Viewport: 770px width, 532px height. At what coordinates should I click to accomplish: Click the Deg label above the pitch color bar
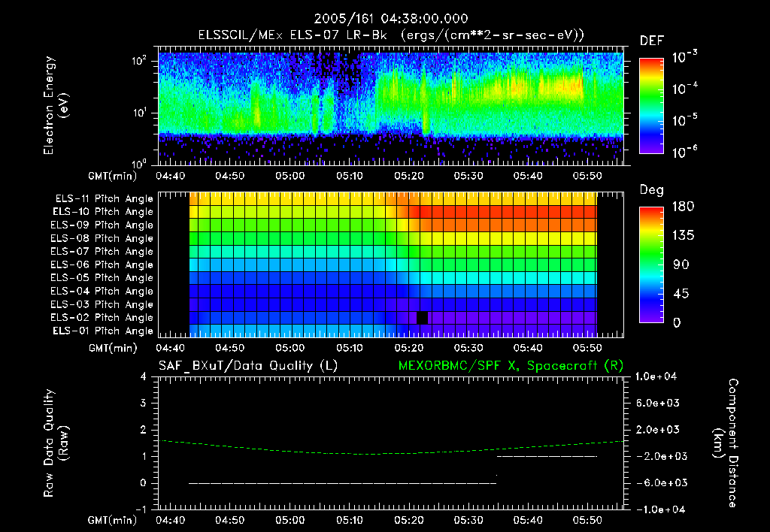tap(652, 190)
